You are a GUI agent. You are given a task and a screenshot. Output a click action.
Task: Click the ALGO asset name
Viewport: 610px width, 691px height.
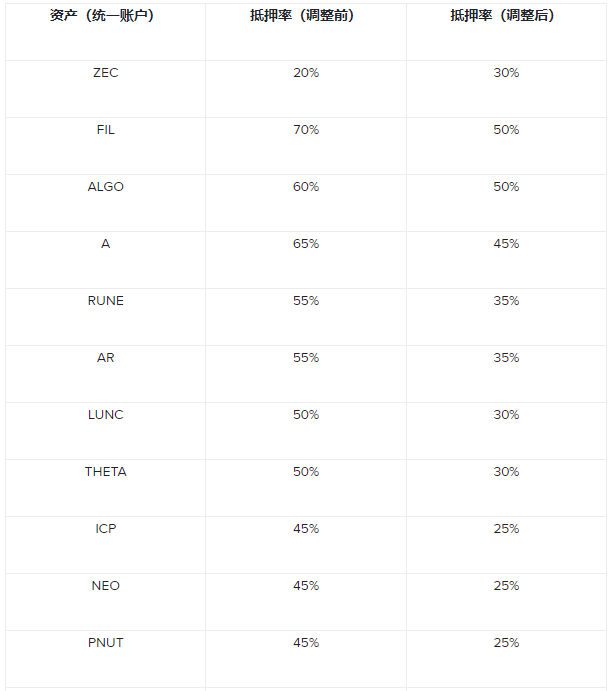click(x=105, y=187)
